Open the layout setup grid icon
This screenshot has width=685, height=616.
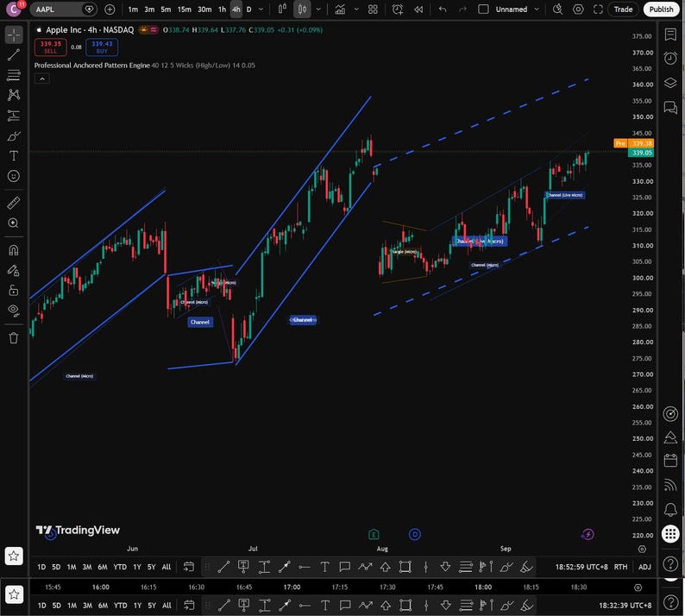click(373, 9)
